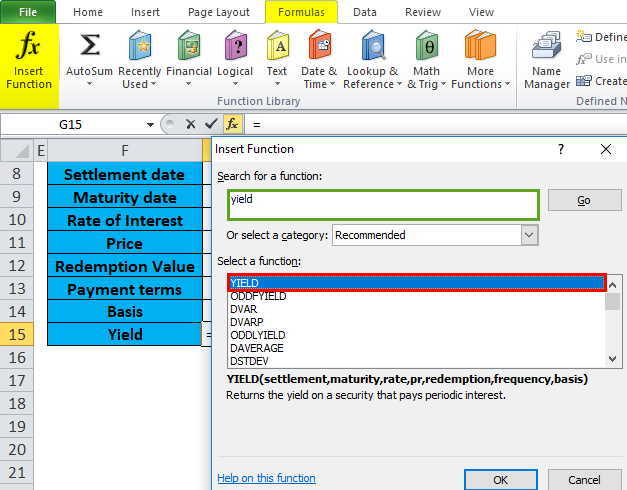This screenshot has height=490, width=627.
Task: Select the Settlement date cell
Action: [125, 174]
